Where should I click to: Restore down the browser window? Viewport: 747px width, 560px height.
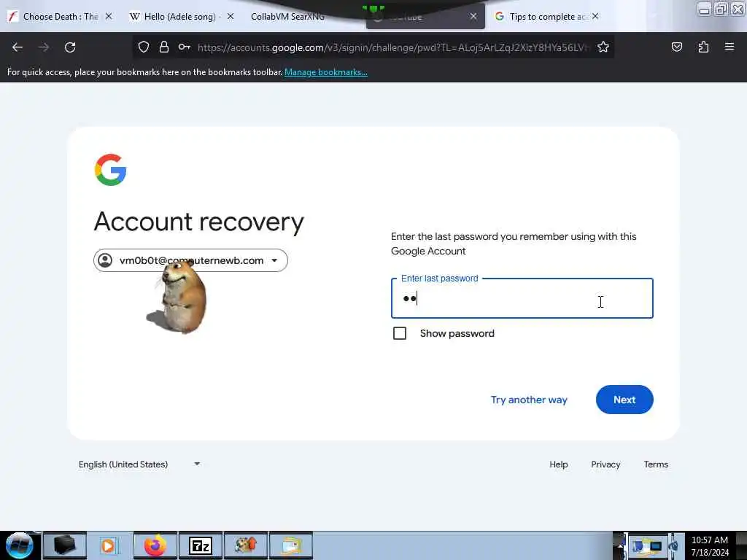point(720,9)
